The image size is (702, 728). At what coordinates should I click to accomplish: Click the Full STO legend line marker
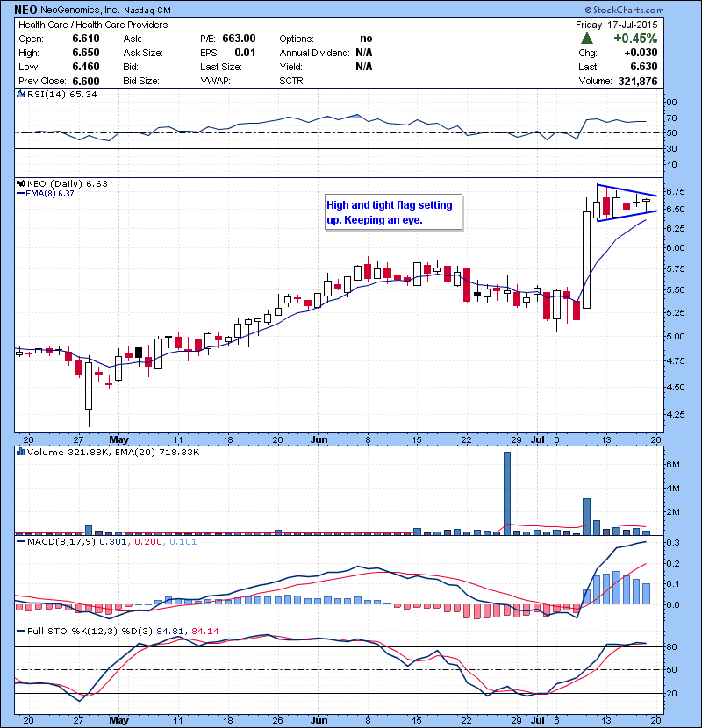tap(20, 631)
